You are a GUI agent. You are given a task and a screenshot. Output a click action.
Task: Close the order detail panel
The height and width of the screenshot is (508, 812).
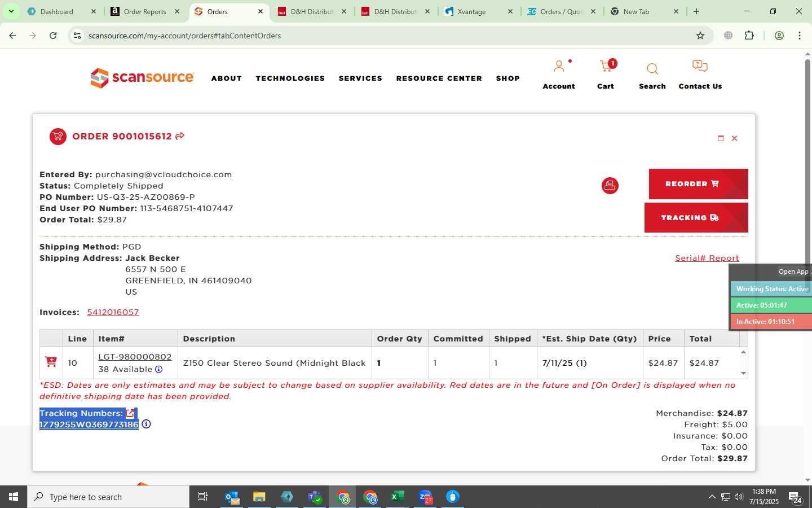pos(734,138)
